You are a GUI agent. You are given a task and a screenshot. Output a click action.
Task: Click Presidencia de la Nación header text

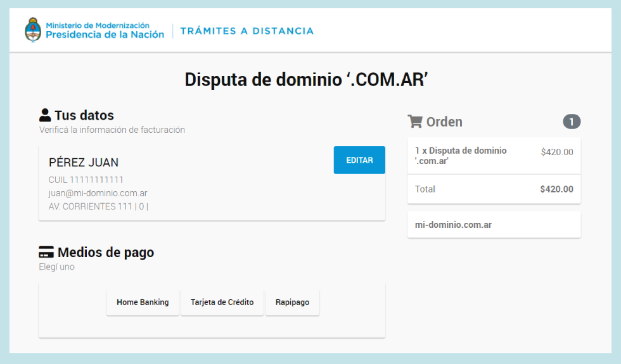[105, 34]
